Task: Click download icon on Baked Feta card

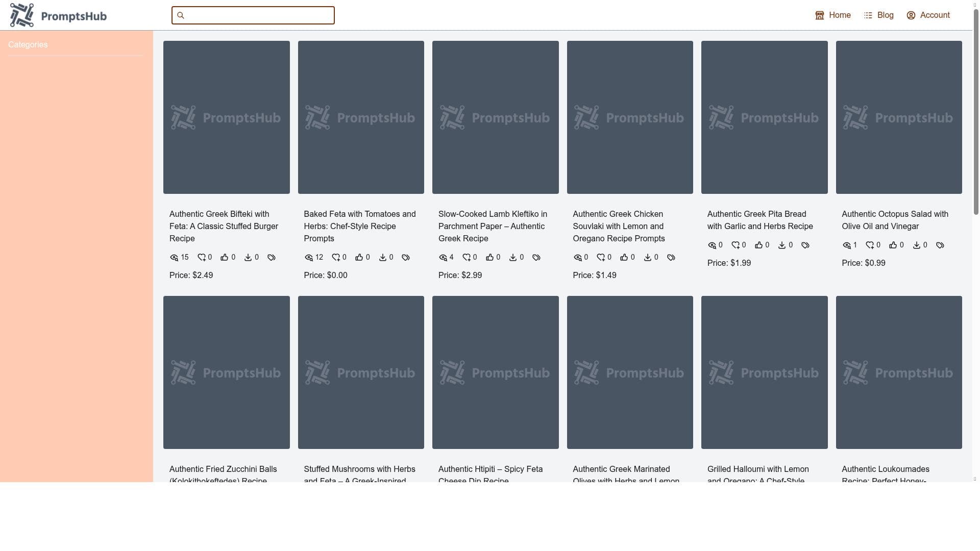Action: [x=383, y=258]
